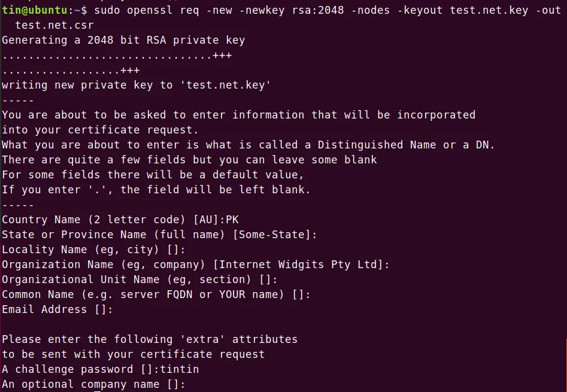Click the 'rsa:2048' argument in the command
Viewport: 567px width, 392px height.
(318, 10)
